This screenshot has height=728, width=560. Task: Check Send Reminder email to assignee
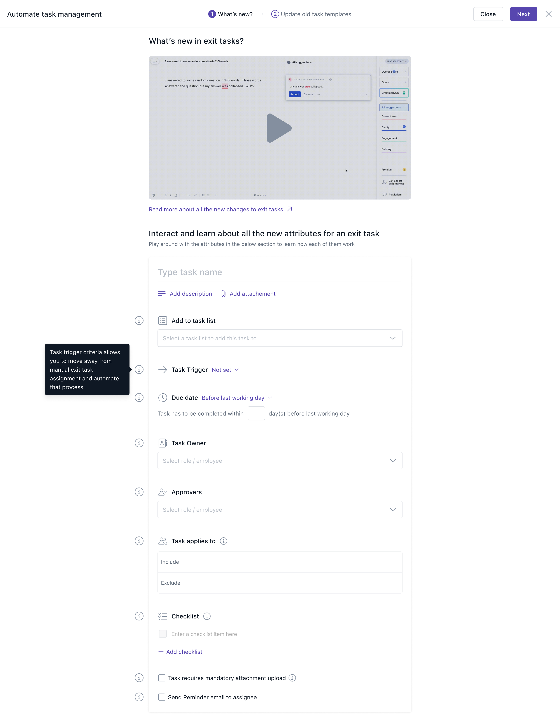pyautogui.click(x=162, y=697)
